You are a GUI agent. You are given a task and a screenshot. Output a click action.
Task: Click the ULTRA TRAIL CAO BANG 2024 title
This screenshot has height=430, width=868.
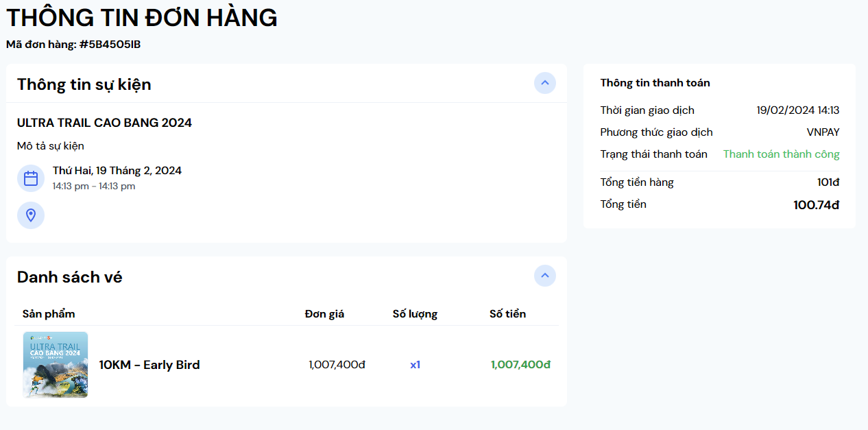pyautogui.click(x=104, y=123)
